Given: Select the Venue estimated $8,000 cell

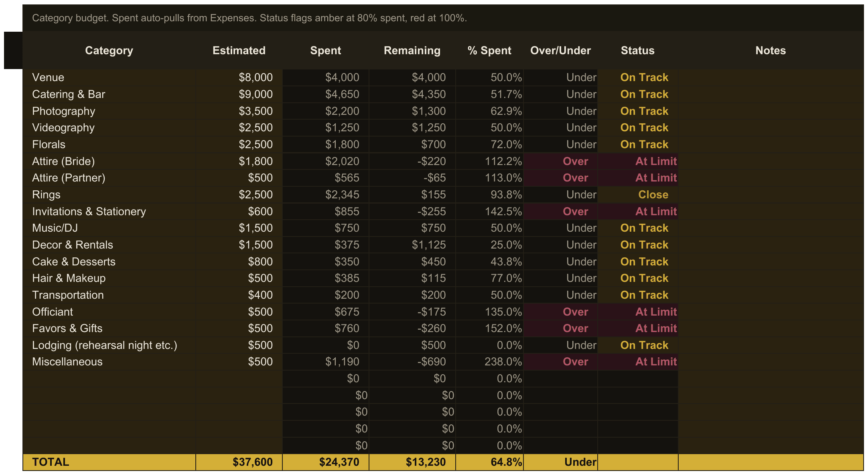Looking at the screenshot, I should [239, 77].
